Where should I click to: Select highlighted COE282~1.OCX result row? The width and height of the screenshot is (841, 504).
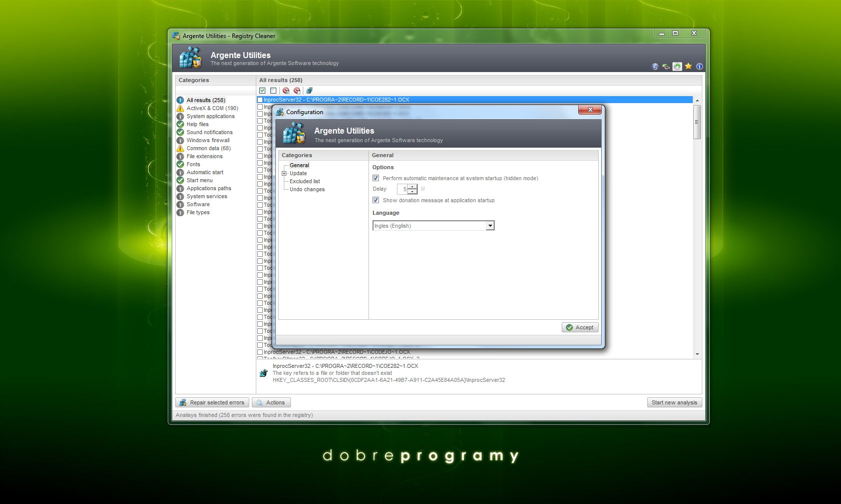[475, 100]
